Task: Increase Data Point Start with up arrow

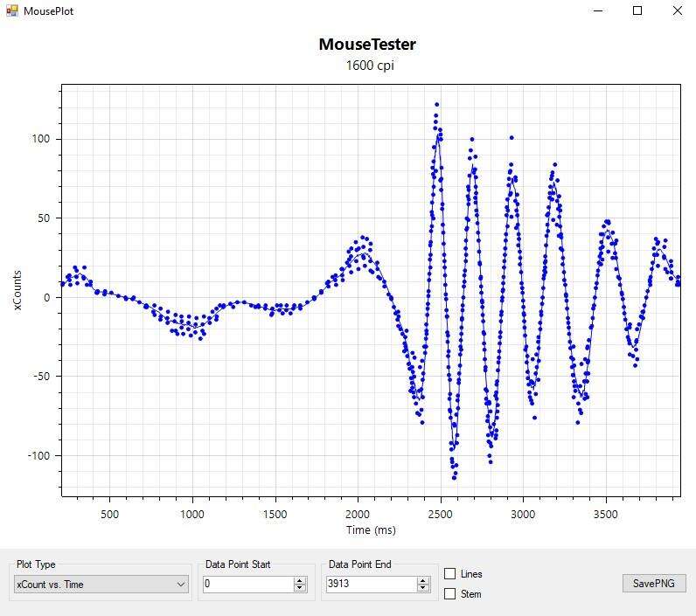Action: point(300,580)
